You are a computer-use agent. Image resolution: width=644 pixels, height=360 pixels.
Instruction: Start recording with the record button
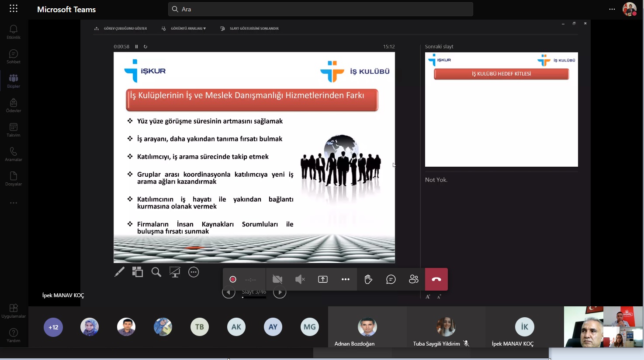233,279
